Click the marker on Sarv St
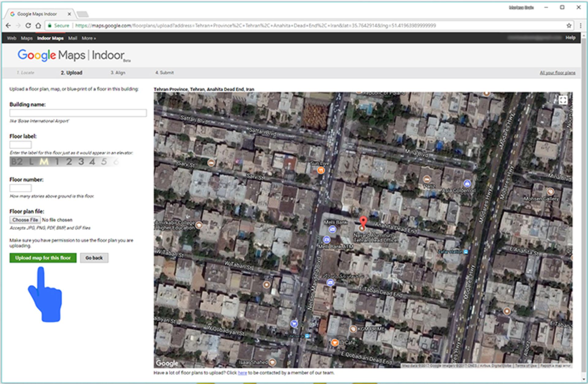 tap(211, 163)
